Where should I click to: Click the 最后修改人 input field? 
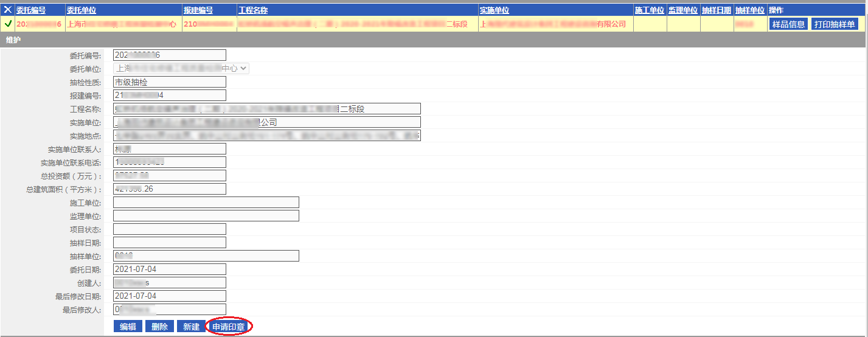[x=170, y=310]
